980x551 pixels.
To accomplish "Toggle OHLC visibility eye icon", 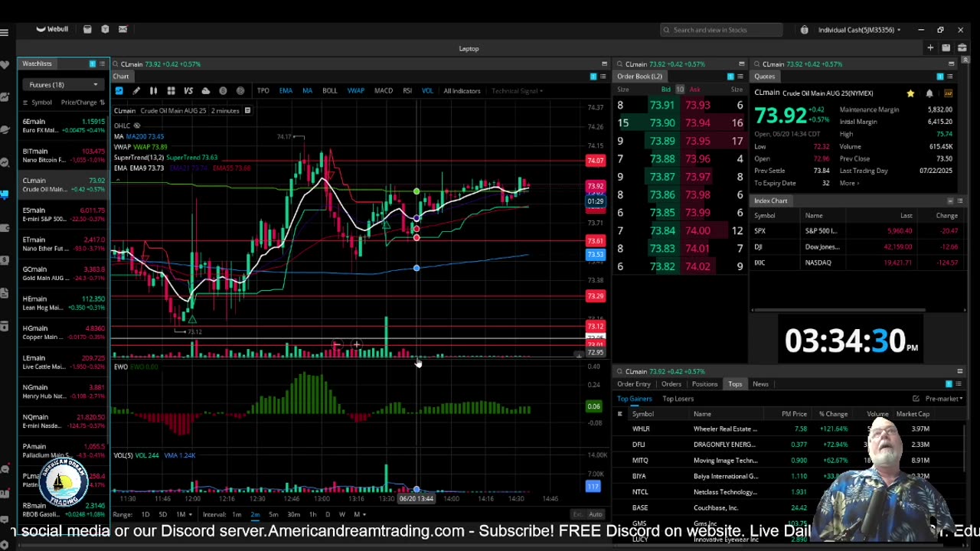I will point(137,126).
